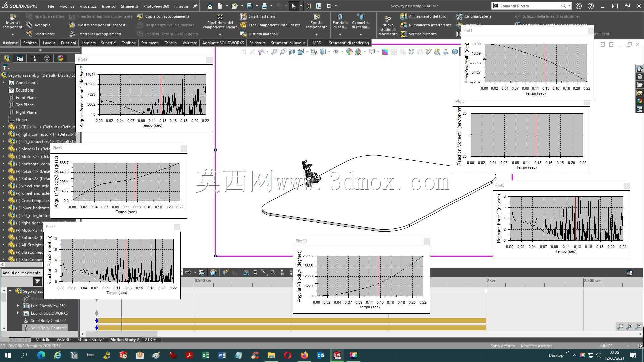
Task: Open the FeatureManager design tree tab
Action: 7,58
